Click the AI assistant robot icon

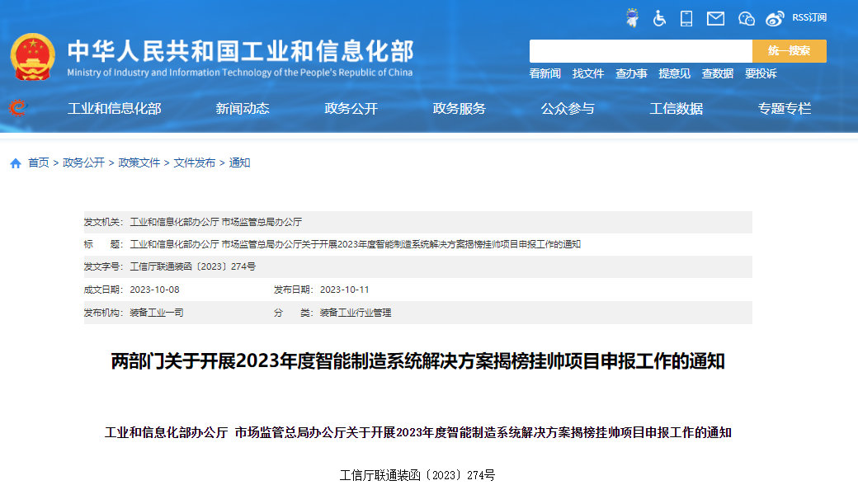click(634, 17)
